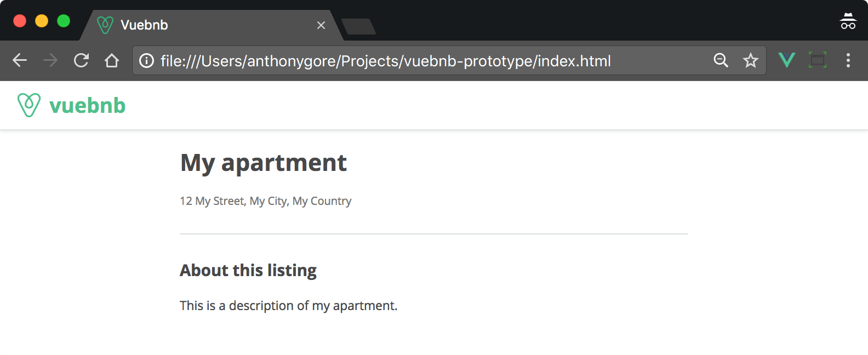The image size is (868, 355).
Task: Reload the current page
Action: point(81,60)
